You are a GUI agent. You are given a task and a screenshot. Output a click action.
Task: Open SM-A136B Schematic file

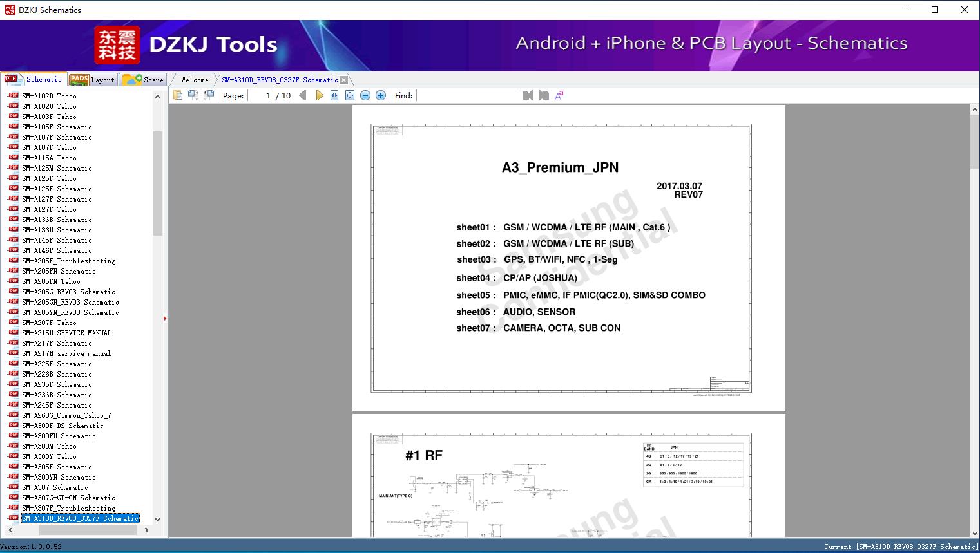click(57, 220)
